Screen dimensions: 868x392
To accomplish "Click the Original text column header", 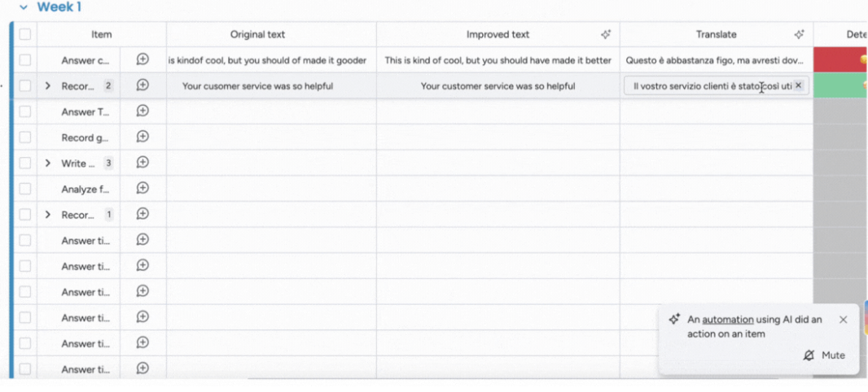I will (257, 34).
